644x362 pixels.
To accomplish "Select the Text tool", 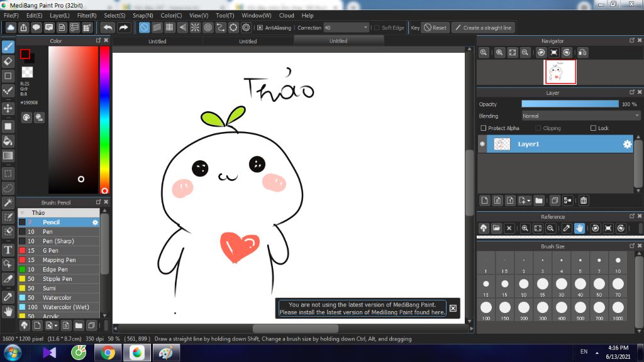I will (x=8, y=250).
